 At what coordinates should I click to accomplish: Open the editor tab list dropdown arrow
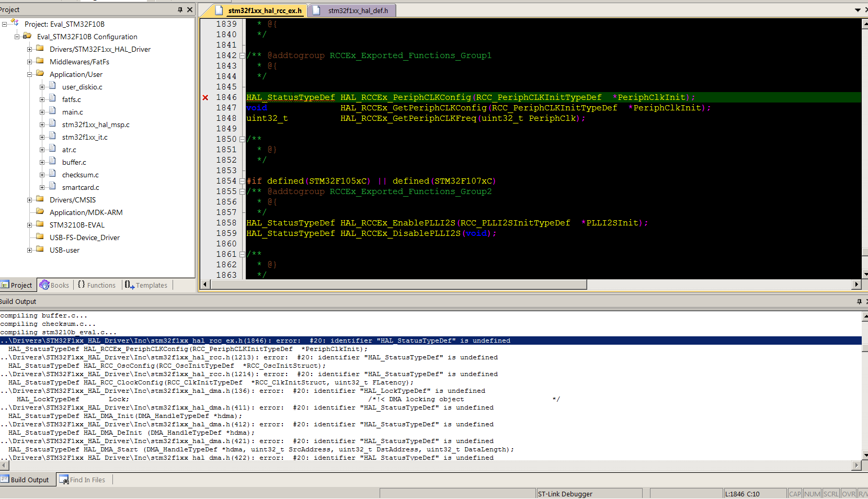pyautogui.click(x=858, y=10)
